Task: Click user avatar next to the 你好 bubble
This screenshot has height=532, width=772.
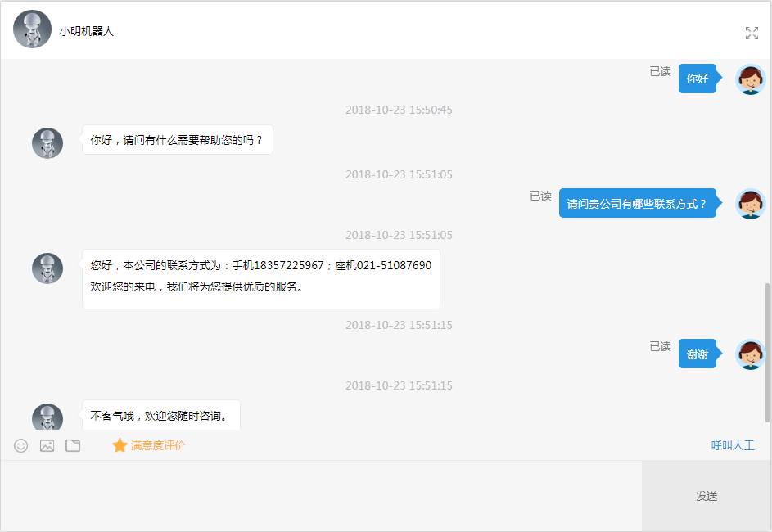Action: pyautogui.click(x=750, y=79)
